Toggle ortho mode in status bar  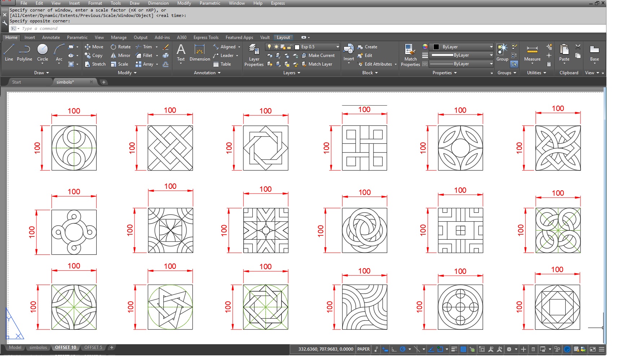pos(394,349)
